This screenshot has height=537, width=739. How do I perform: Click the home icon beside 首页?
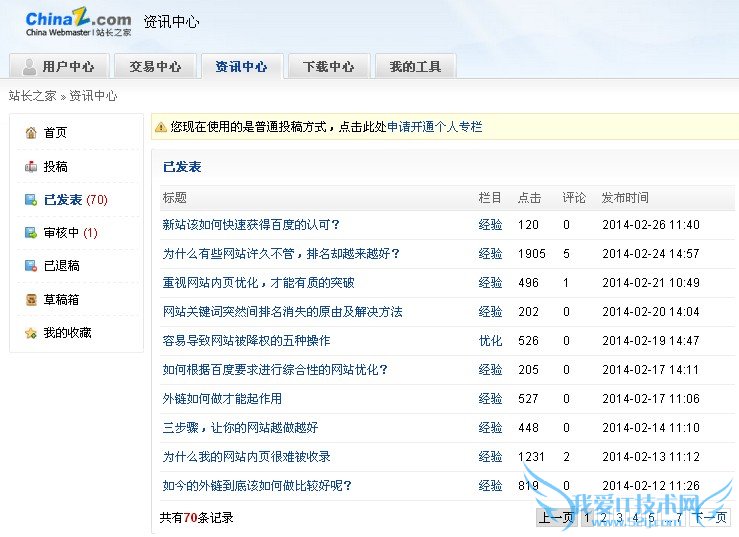[31, 133]
